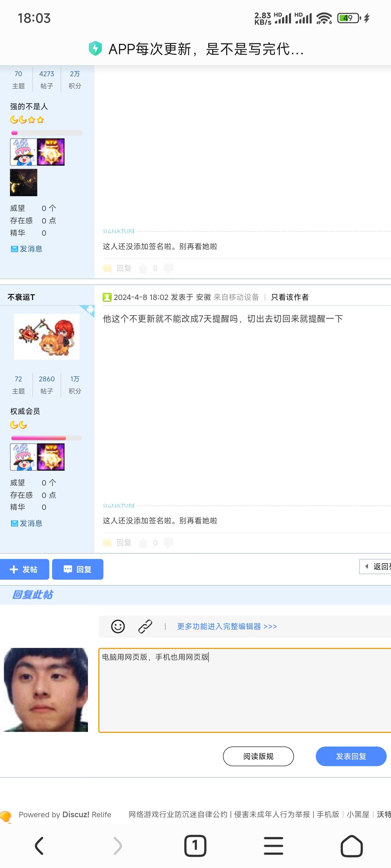391x868 pixels.
Task: Tap the Wi-Fi status icon
Action: click(324, 18)
